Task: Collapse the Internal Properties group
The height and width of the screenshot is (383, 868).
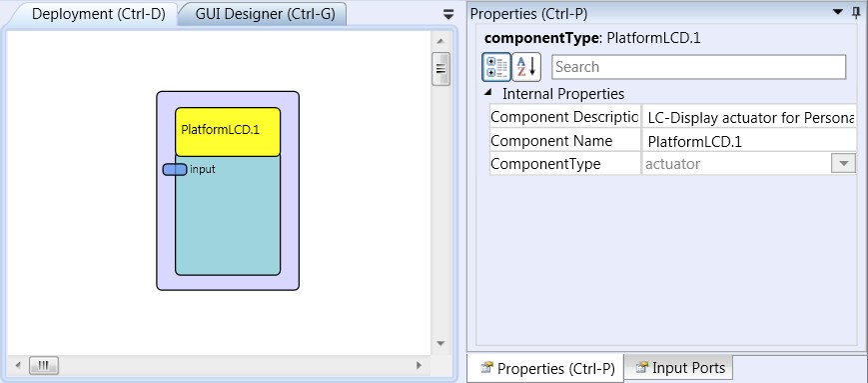Action: click(487, 93)
